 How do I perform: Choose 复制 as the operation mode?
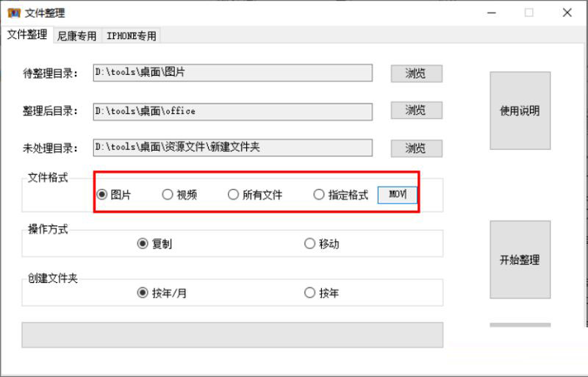pos(143,244)
